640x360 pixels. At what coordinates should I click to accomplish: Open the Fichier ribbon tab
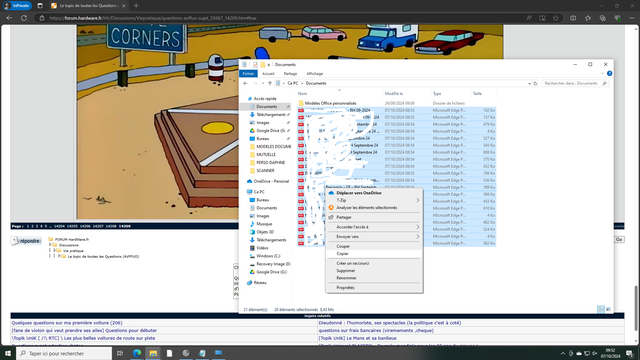point(248,74)
